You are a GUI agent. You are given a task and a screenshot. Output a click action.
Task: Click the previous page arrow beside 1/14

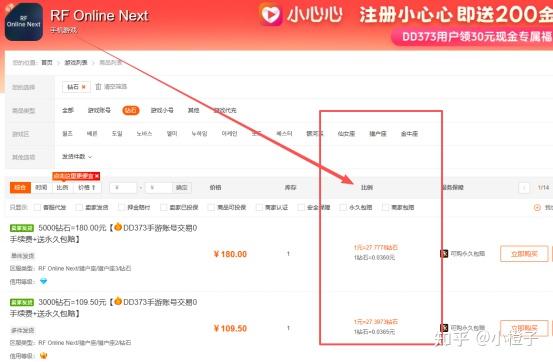tap(524, 188)
